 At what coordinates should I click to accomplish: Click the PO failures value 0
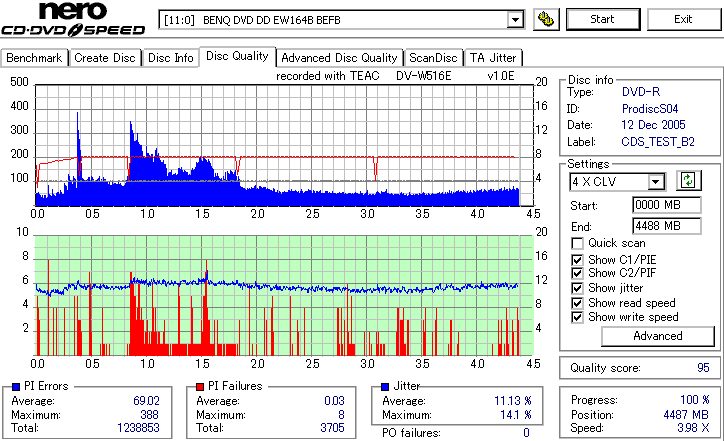point(526,433)
